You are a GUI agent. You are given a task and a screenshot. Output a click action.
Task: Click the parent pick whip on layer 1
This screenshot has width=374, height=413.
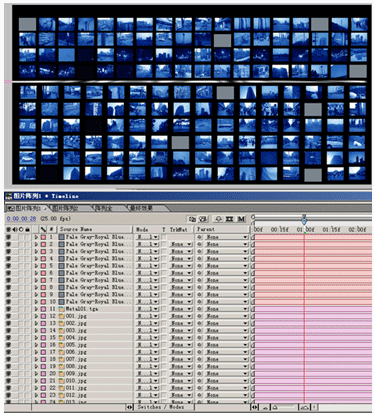(199, 237)
